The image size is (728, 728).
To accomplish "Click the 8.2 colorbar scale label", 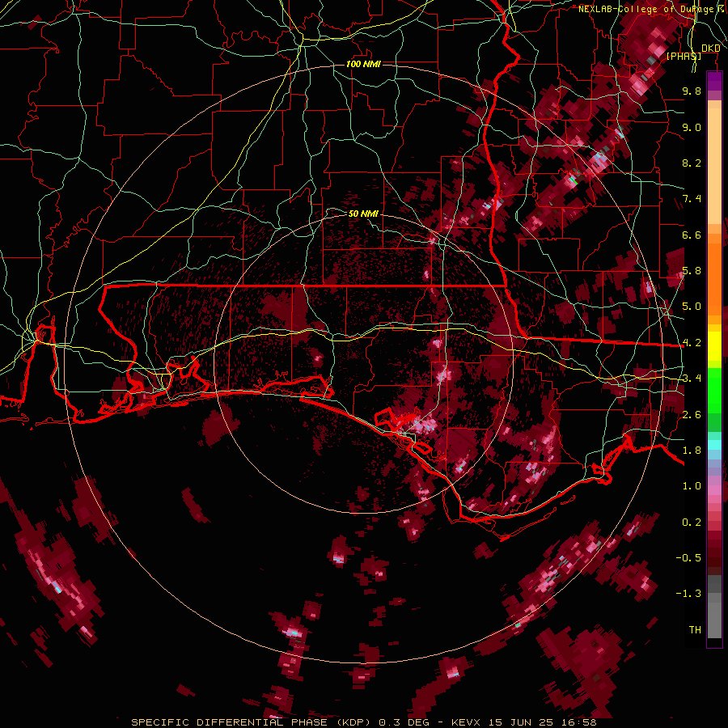I will 692,163.
